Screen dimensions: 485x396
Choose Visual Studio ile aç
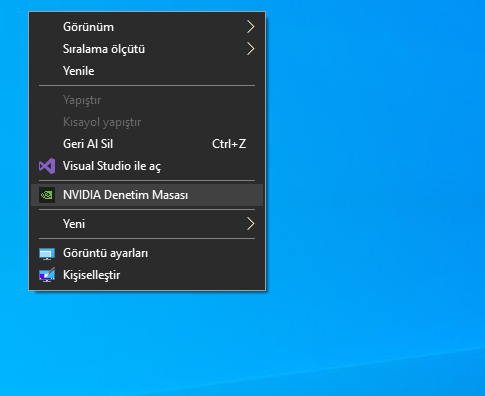click(x=147, y=166)
